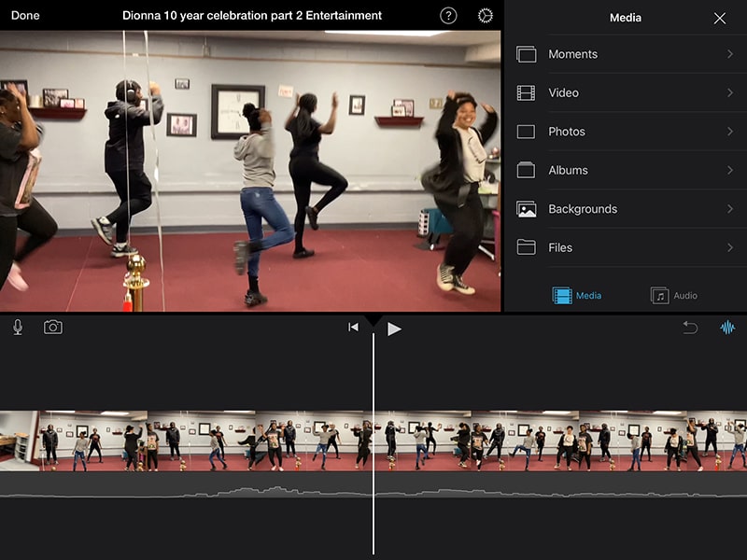Skip to beginning of the timeline
The height and width of the screenshot is (560, 747).
[x=353, y=328]
